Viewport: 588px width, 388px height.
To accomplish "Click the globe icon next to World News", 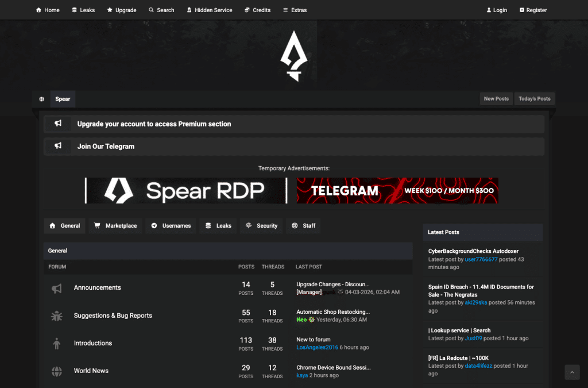I will point(57,371).
